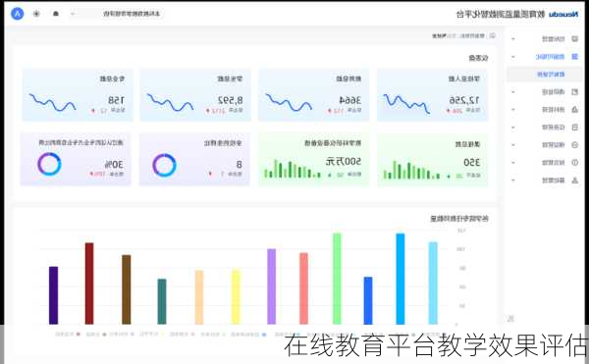Click the sun-shaped settings icon in header
The image size is (589, 364).
(x=36, y=14)
